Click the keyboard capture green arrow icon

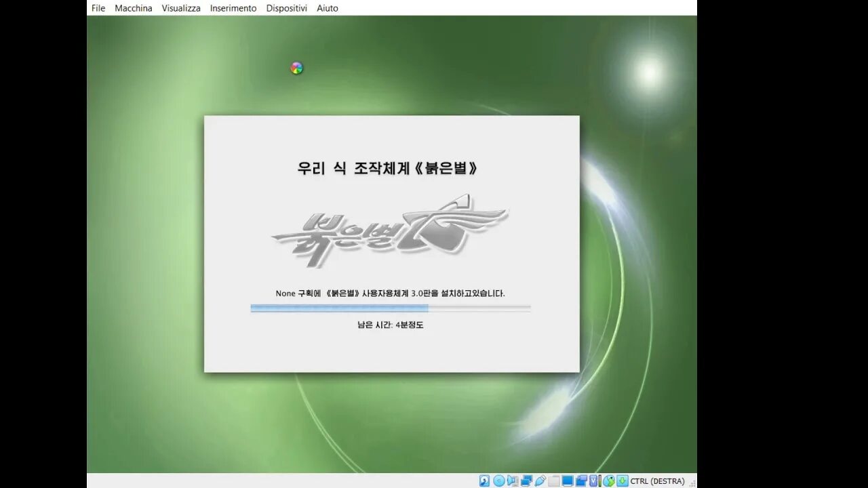pyautogui.click(x=622, y=481)
